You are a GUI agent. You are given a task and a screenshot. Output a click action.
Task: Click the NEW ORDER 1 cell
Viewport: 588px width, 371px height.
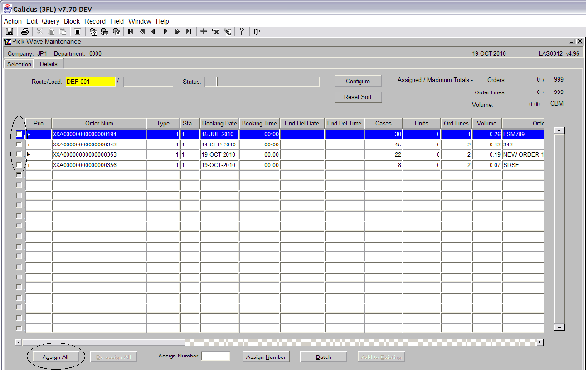(x=522, y=154)
